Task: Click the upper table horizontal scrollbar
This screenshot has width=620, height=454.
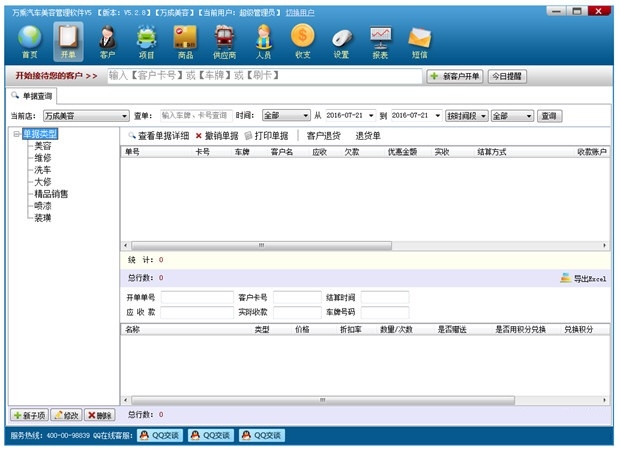Action: click(x=363, y=246)
